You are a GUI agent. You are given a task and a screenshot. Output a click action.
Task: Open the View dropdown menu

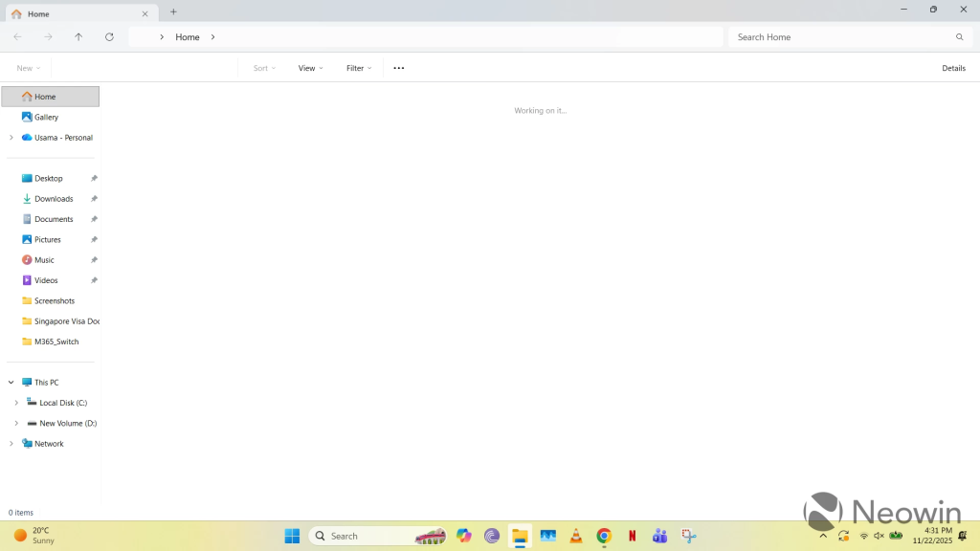[308, 68]
